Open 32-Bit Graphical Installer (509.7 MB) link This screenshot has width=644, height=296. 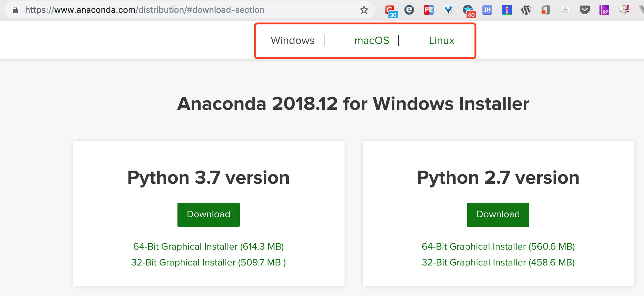pyautogui.click(x=209, y=262)
